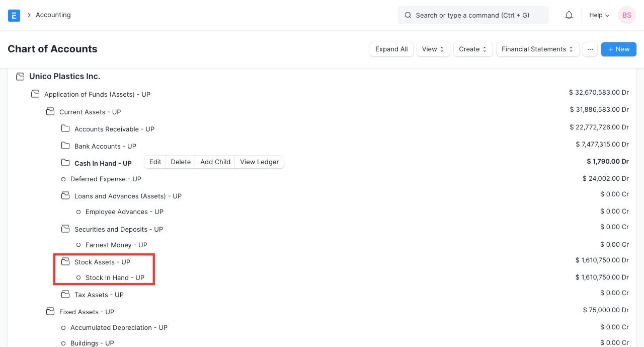Choose Add Child for Cash In Hand

tap(215, 162)
